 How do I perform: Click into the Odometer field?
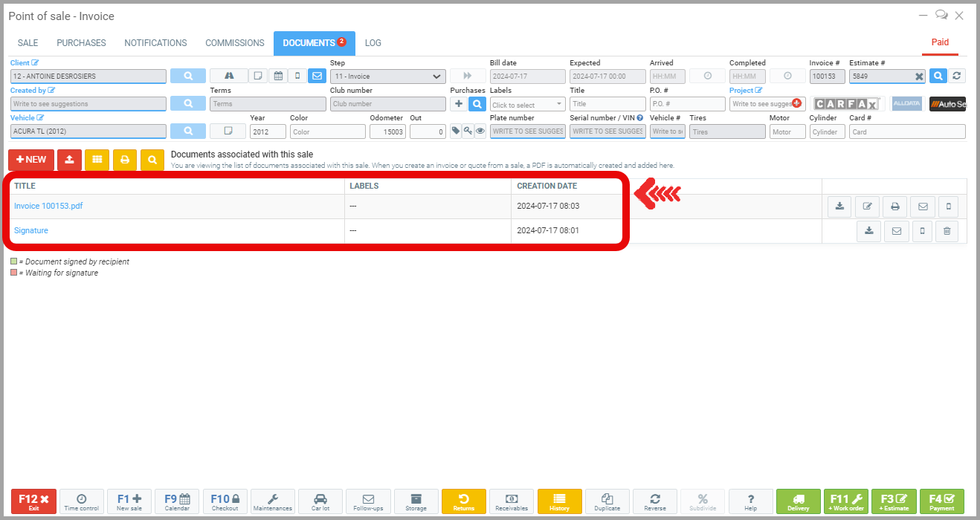pos(387,131)
